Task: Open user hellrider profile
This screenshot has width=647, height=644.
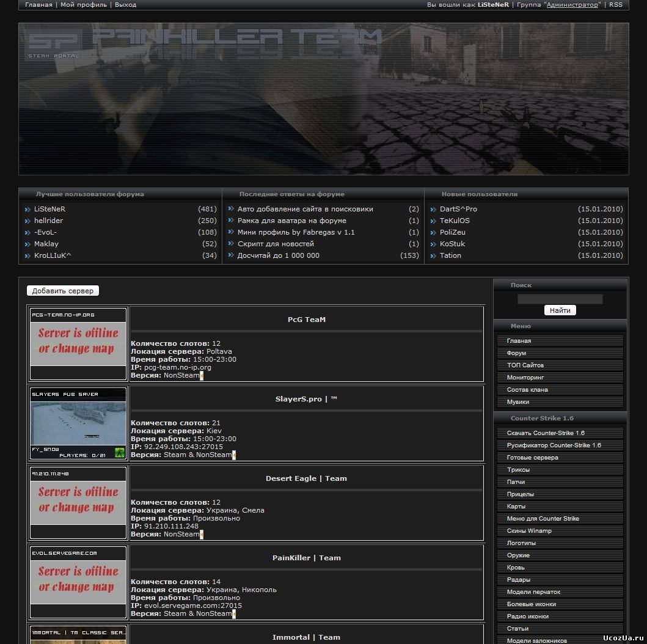Action: (x=48, y=221)
